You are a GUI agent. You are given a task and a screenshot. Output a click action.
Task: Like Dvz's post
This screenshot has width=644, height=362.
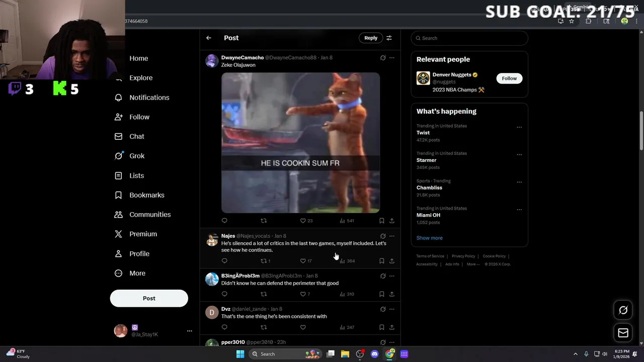[303, 327]
